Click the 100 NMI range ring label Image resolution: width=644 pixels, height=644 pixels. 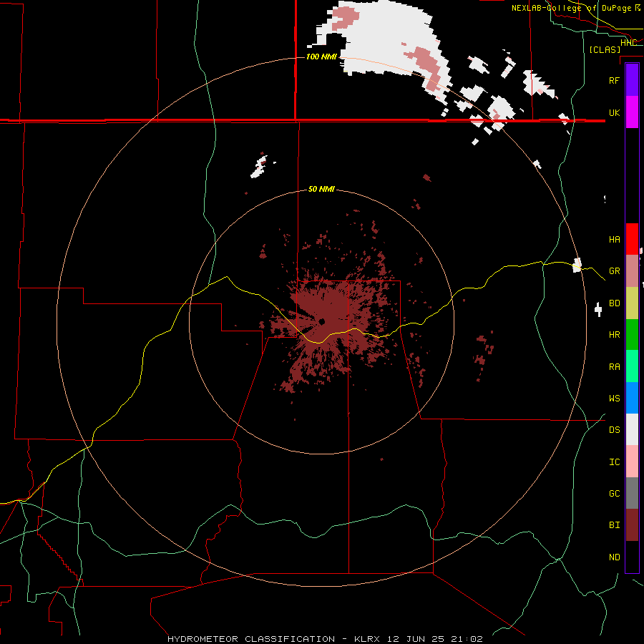(x=321, y=57)
